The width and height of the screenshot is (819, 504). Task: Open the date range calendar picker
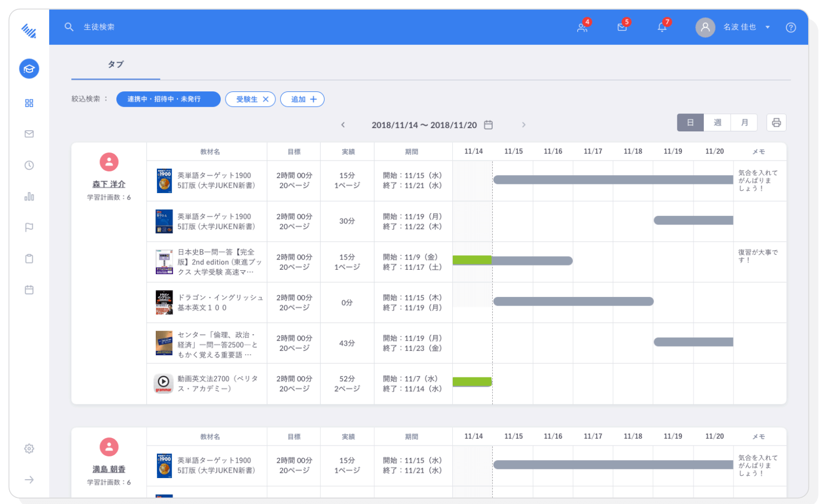pyautogui.click(x=488, y=125)
